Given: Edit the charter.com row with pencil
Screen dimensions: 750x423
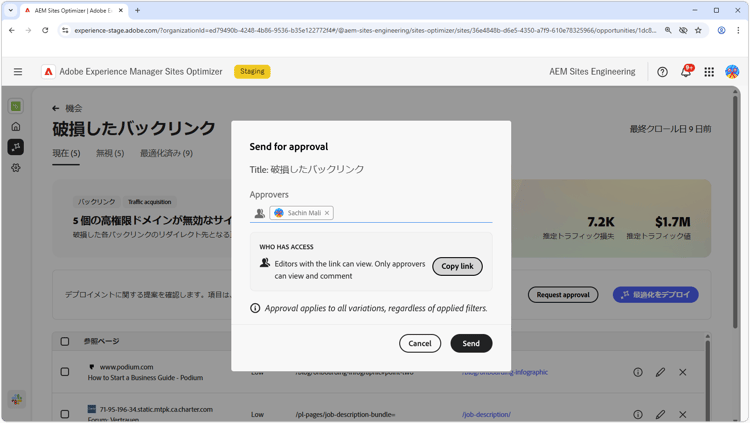Looking at the screenshot, I should click(x=660, y=414).
